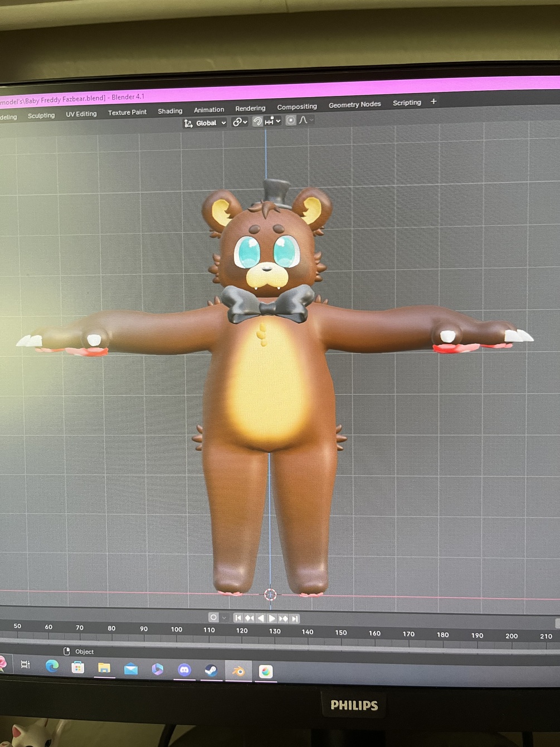The image size is (560, 747).
Task: Open the Animation workspace tab
Action: tap(209, 110)
